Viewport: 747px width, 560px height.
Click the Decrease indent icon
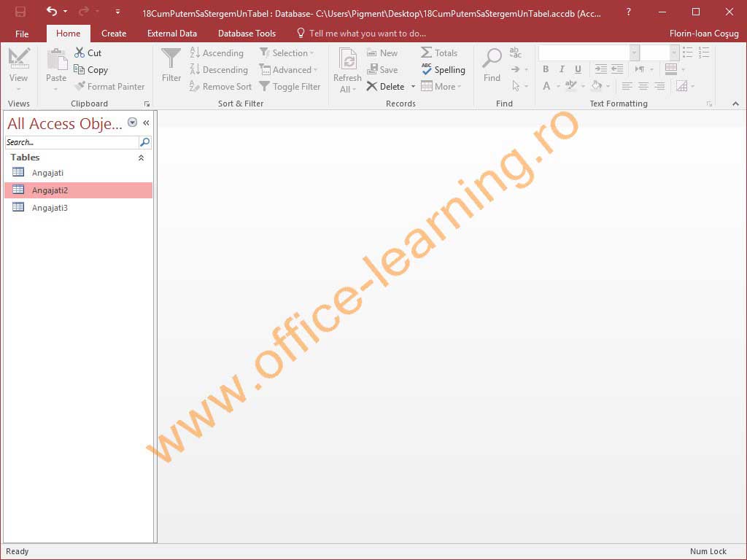point(617,69)
